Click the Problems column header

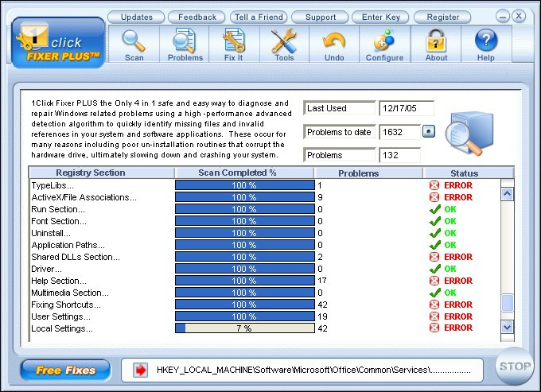pos(368,173)
